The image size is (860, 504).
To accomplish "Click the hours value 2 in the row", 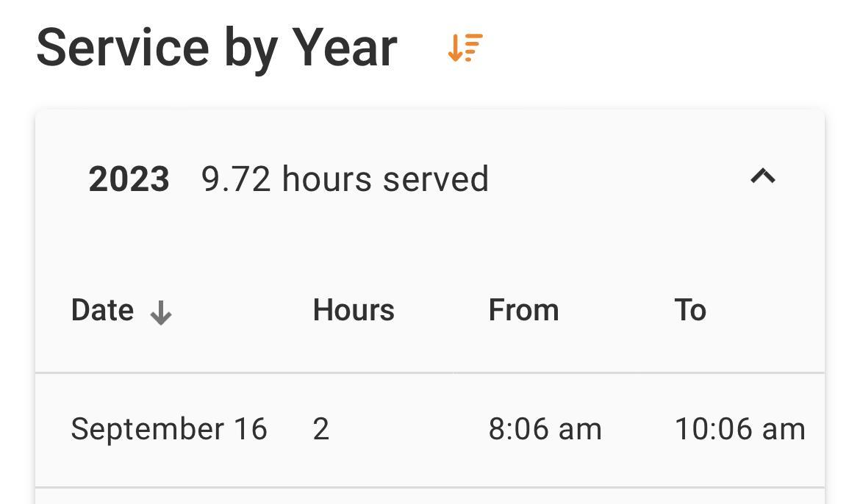I will tap(320, 429).
